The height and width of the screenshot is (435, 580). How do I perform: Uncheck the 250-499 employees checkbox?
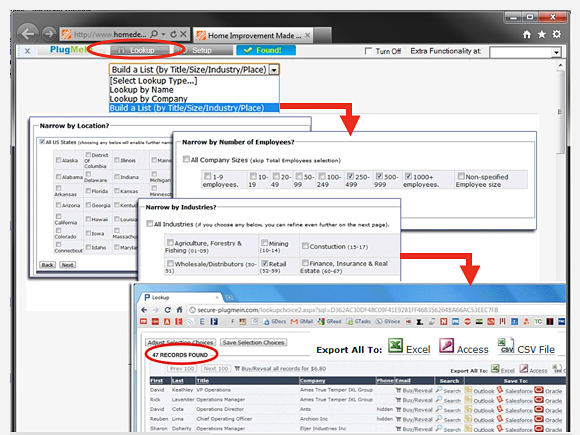pyautogui.click(x=350, y=176)
